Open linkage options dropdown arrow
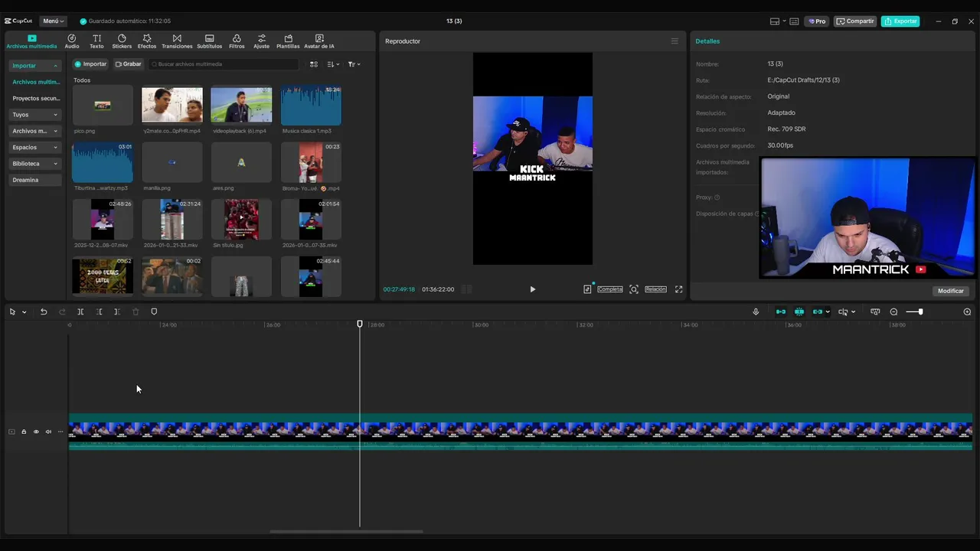Image resolution: width=980 pixels, height=551 pixels. [828, 311]
